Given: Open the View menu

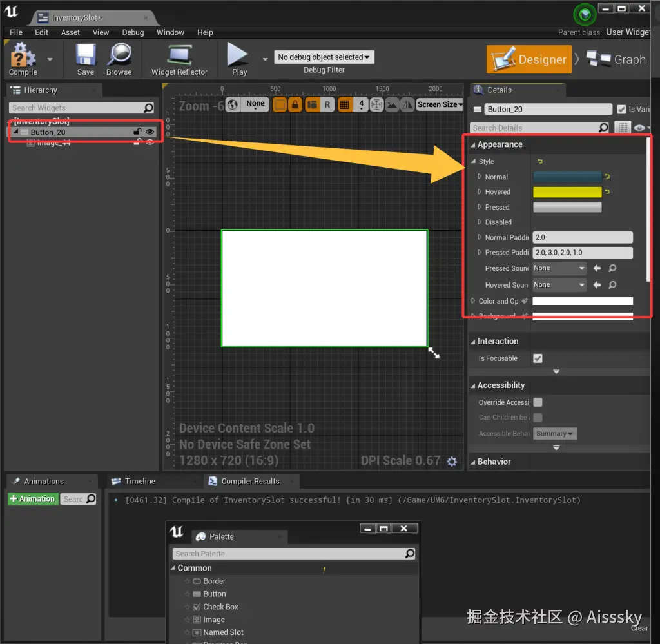Looking at the screenshot, I should (101, 32).
